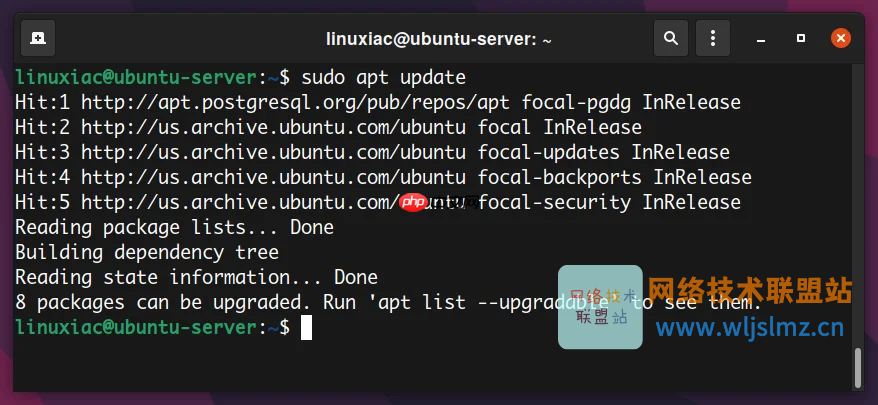
Task: Click 'Reading package lists... Done' line
Action: pyautogui.click(x=174, y=227)
